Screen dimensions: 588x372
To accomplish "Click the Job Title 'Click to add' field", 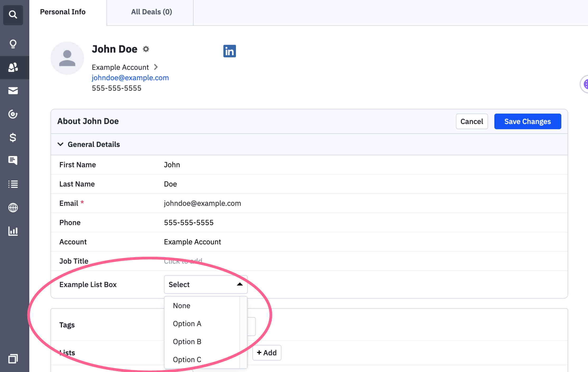I will pyautogui.click(x=183, y=261).
